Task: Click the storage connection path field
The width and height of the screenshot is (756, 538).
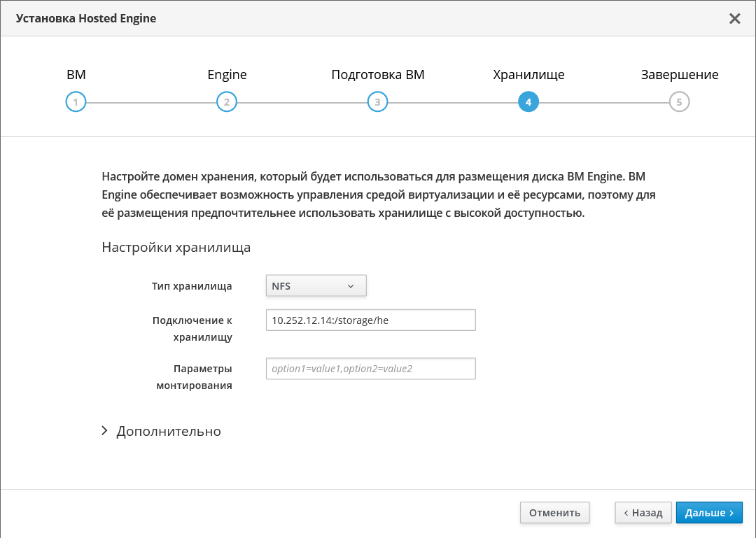Action: [371, 320]
